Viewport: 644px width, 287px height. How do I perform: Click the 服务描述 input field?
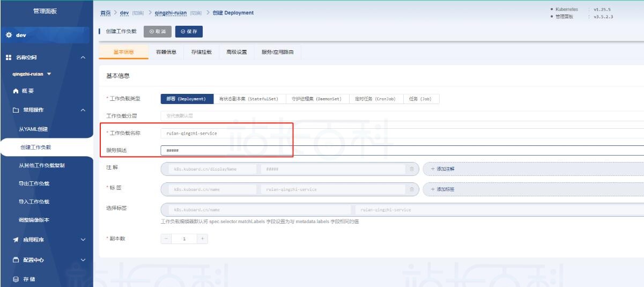[402, 151]
